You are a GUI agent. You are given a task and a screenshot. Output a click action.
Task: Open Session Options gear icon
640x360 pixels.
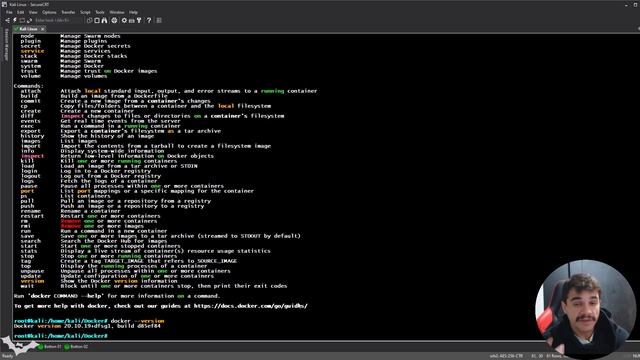[x=124, y=20]
